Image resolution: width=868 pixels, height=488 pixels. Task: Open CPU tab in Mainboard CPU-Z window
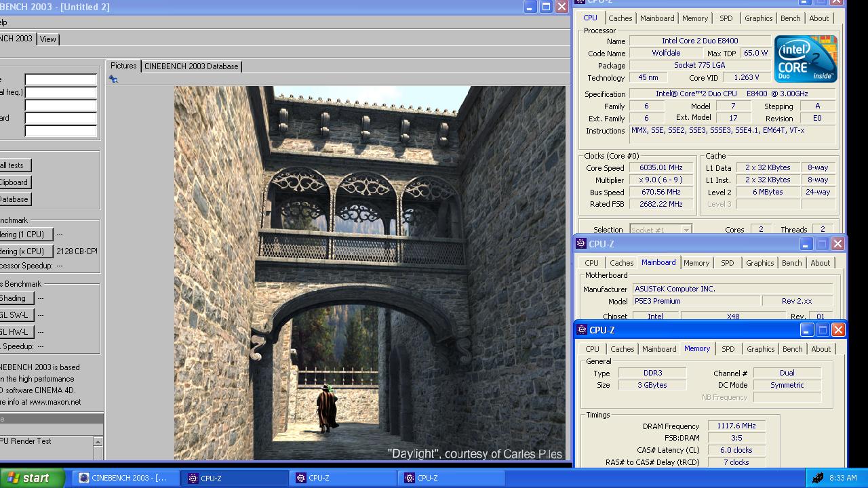click(591, 263)
